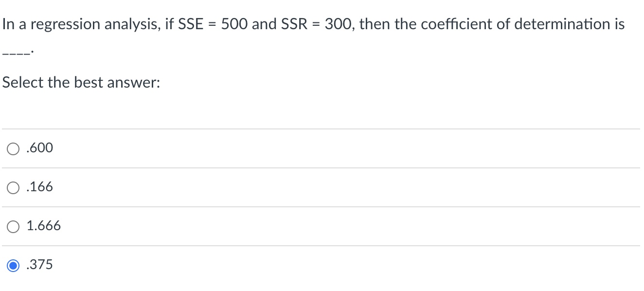The image size is (644, 291).
Task: Click the radio button beside .166
Action: click(x=13, y=187)
